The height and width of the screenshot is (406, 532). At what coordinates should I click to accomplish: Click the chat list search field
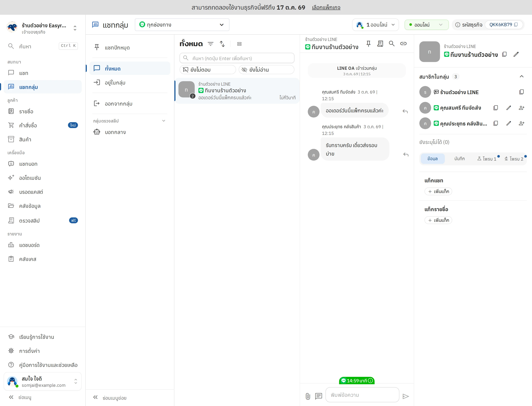237,58
